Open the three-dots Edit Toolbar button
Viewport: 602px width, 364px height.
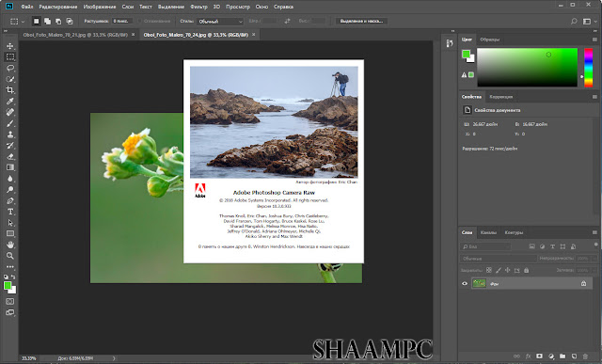[10, 266]
